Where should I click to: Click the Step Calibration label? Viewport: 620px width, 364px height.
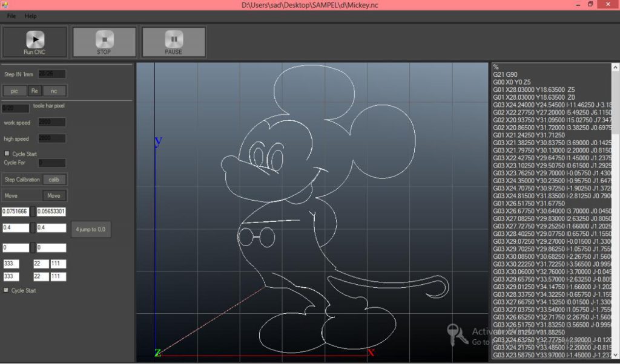[x=22, y=180]
